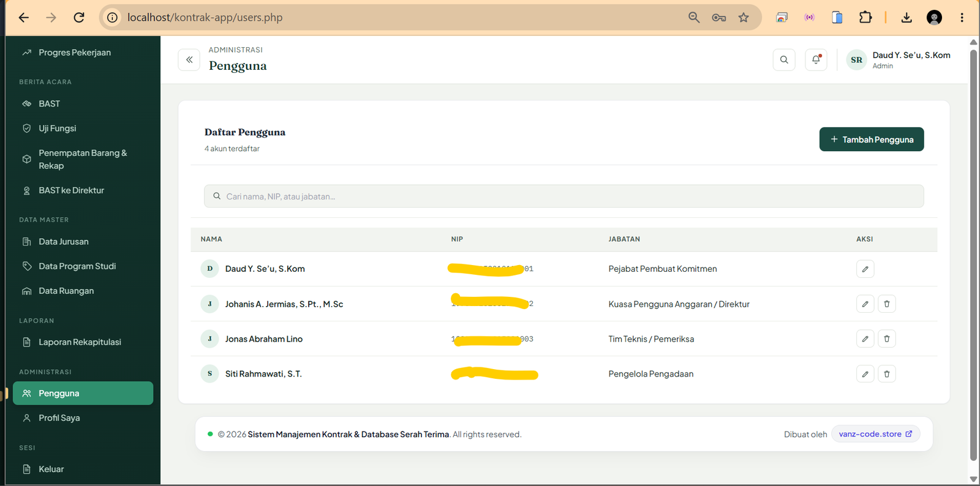Open BAST menu item
The image size is (980, 486).
click(83, 103)
